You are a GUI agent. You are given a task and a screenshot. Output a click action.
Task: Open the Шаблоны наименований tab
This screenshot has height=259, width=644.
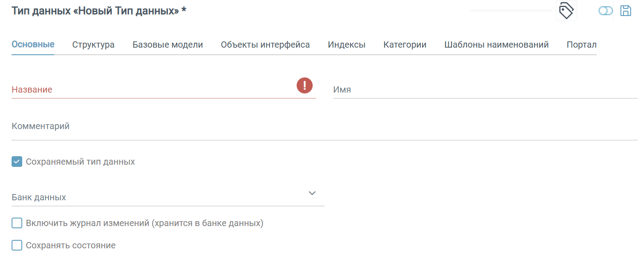tap(497, 45)
